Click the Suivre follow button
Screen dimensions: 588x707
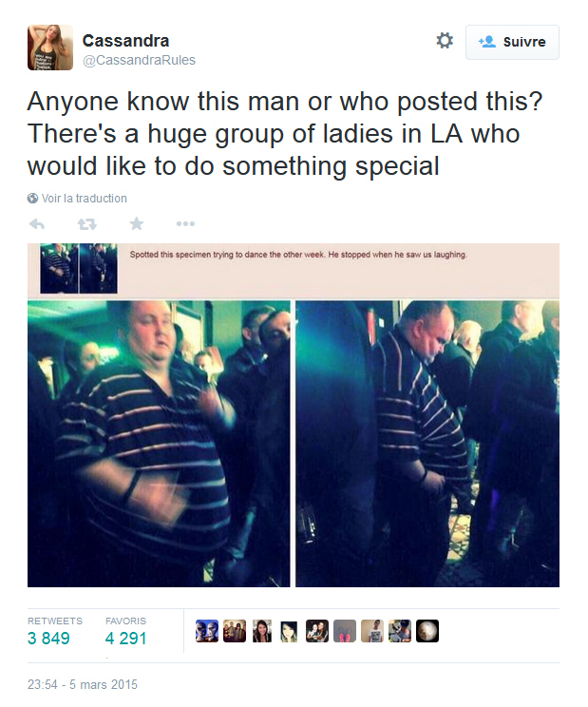(512, 42)
